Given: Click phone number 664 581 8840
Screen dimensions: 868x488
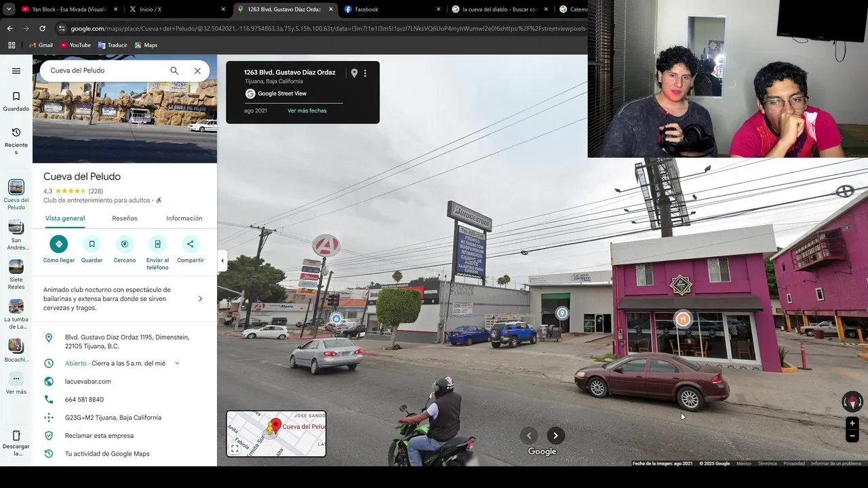Looking at the screenshot, I should pos(84,400).
